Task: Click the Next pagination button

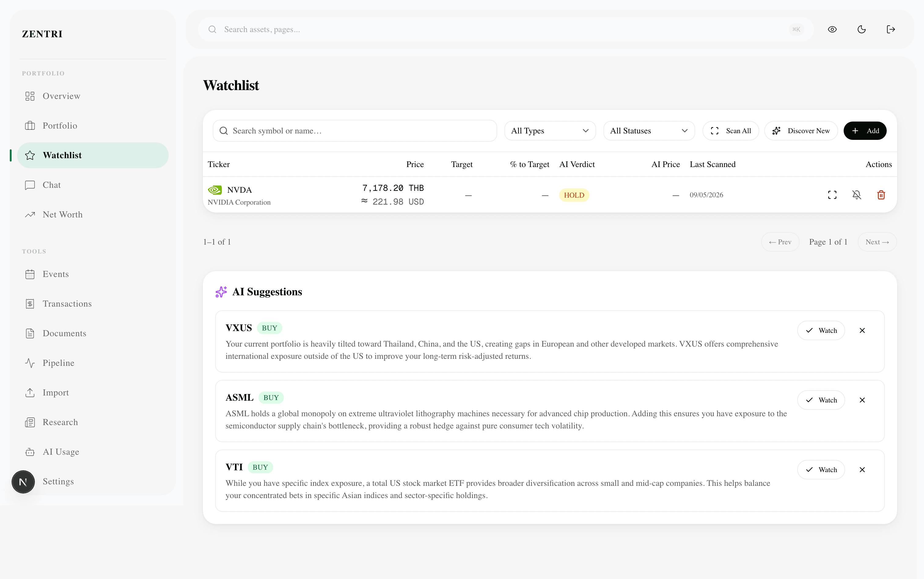Action: 877,242
